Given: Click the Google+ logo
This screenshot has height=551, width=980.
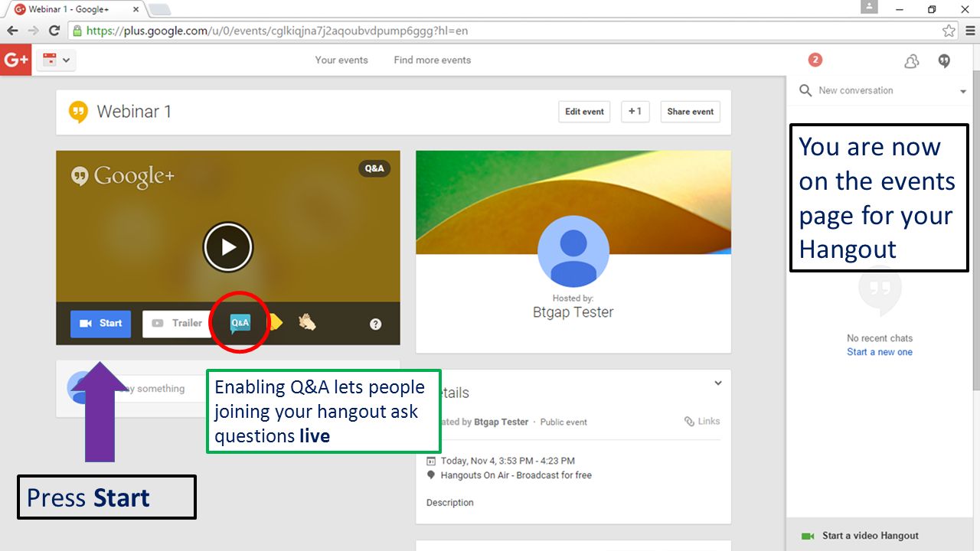Looking at the screenshot, I should [x=15, y=60].
